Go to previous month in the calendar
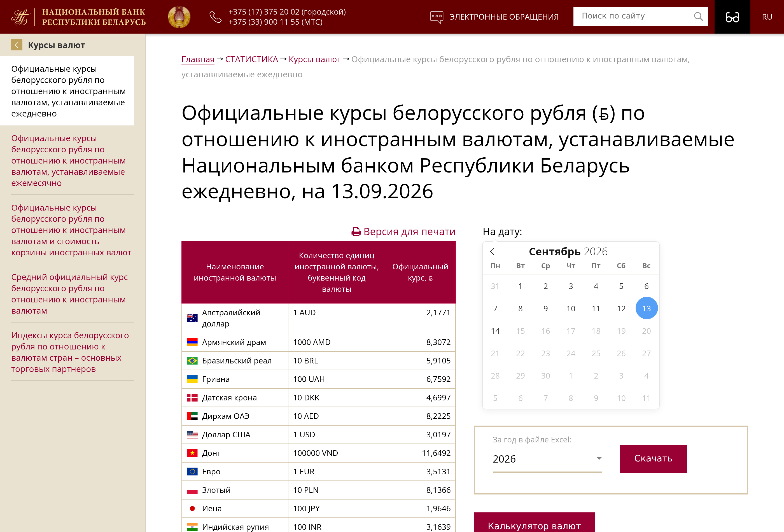Screen dimensions: 784x532 click(492, 251)
